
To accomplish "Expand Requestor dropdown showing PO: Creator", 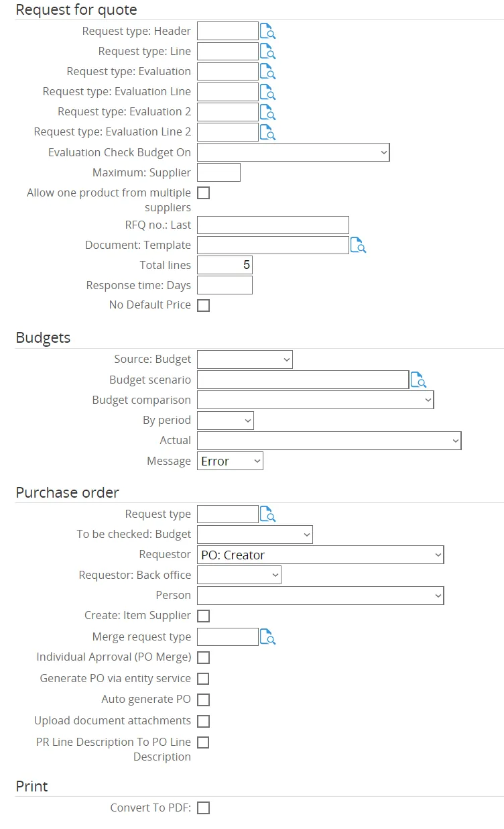I will [x=320, y=555].
